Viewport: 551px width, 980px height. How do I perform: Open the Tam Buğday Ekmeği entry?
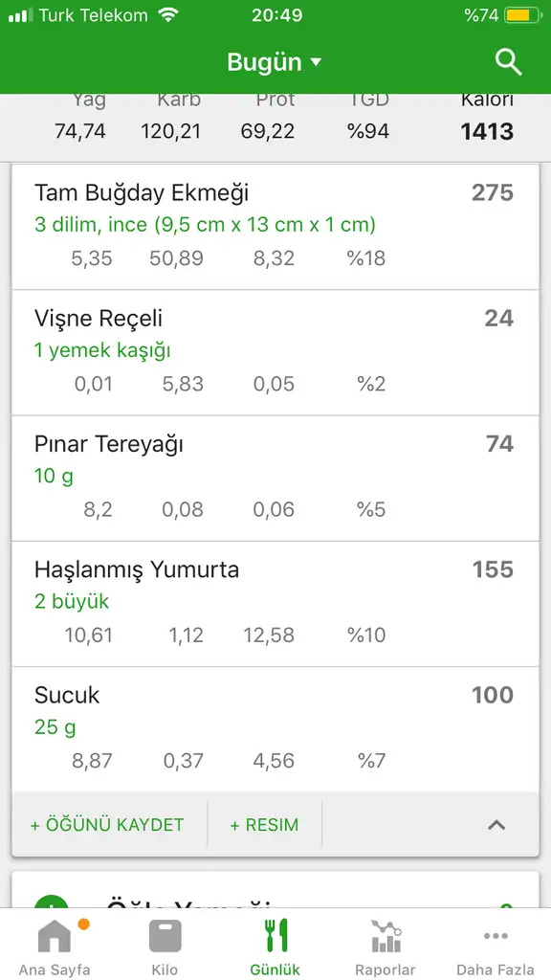tap(275, 227)
